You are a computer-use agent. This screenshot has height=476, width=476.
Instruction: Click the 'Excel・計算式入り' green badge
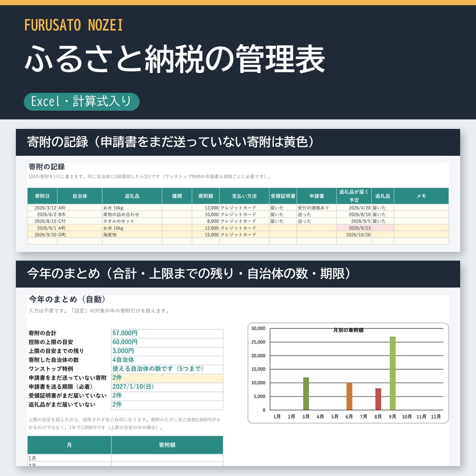click(x=82, y=101)
